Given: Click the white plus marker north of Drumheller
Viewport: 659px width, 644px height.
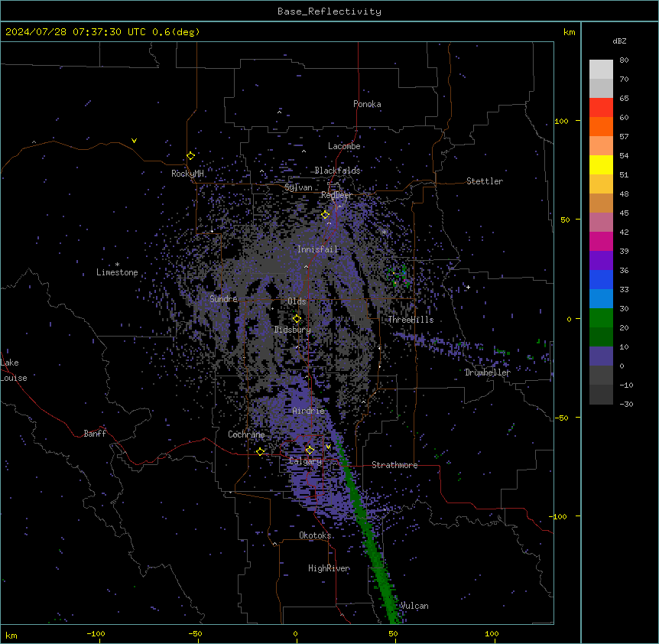Looking at the screenshot, I should (x=468, y=287).
